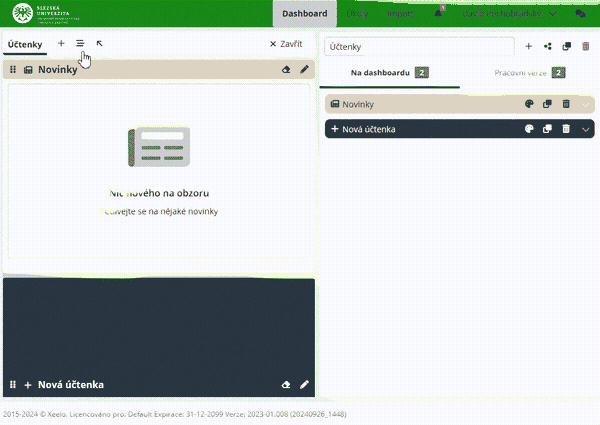Expand the Novinky row chevron
Screen dimensions: 600x425
click(585, 104)
